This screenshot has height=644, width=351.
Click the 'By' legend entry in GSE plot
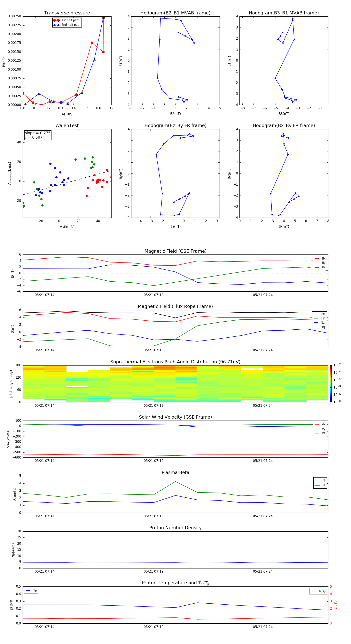point(320,263)
